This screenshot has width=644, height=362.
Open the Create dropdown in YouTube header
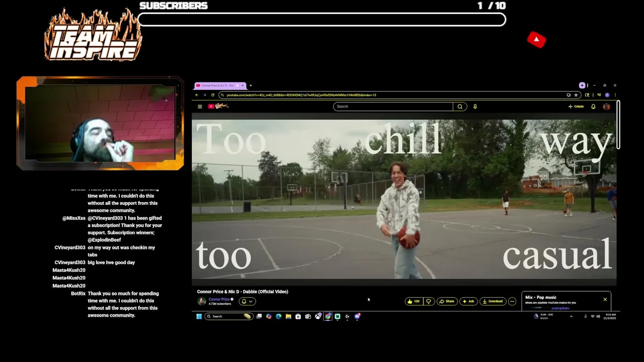coord(576,107)
